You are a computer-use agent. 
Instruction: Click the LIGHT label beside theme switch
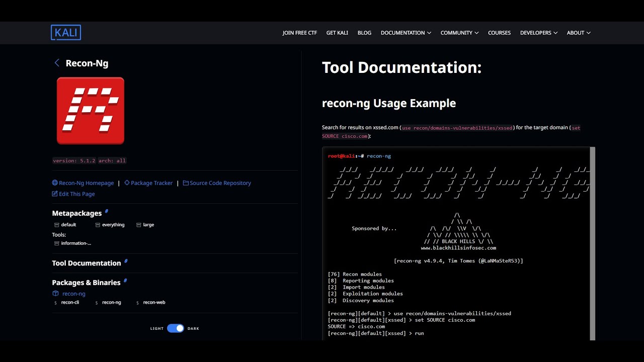(157, 328)
